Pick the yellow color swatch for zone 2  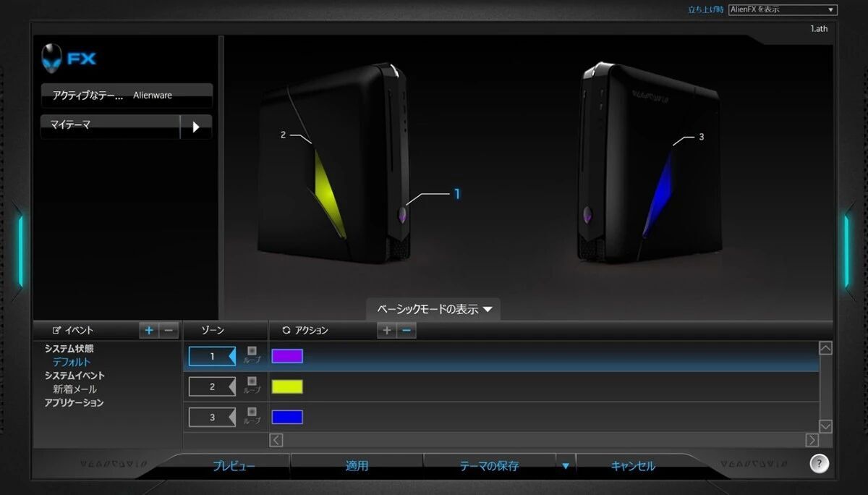pos(287,386)
